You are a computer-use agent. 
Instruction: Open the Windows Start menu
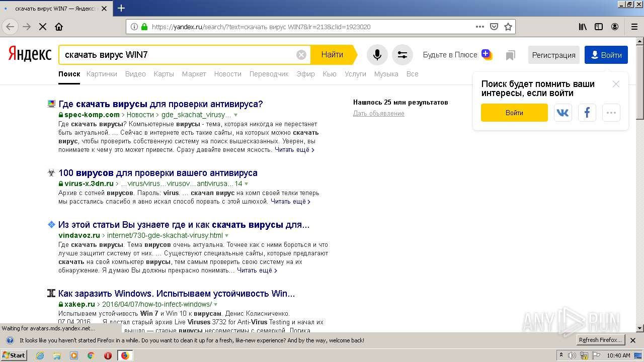pos(14,355)
